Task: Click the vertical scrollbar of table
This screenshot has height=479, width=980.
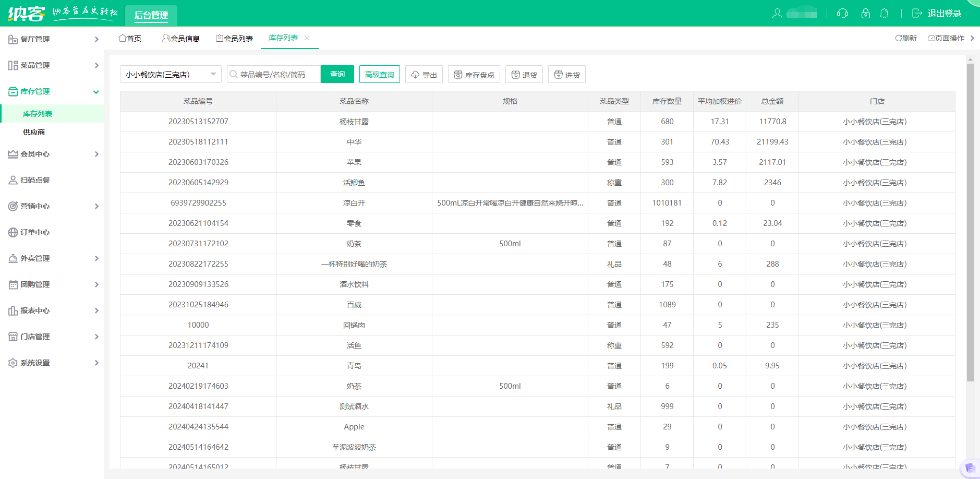Action: pos(970,222)
